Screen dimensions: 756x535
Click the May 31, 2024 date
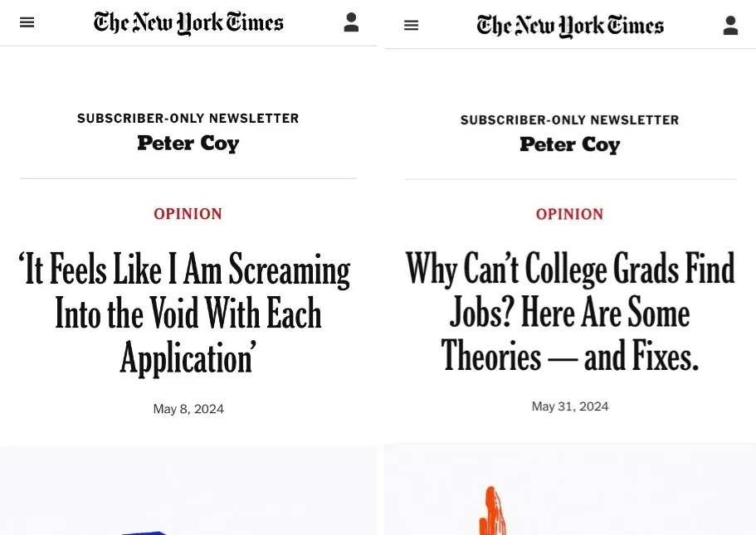pos(570,406)
